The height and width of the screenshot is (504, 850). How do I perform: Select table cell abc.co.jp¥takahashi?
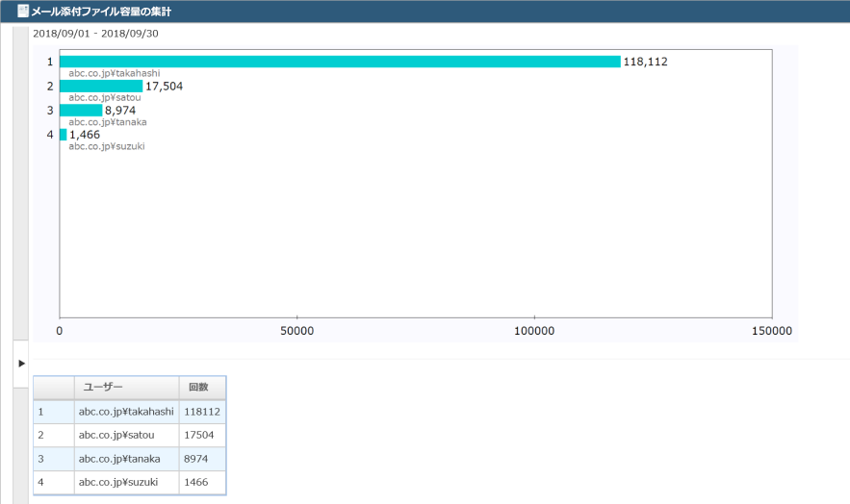click(127, 412)
